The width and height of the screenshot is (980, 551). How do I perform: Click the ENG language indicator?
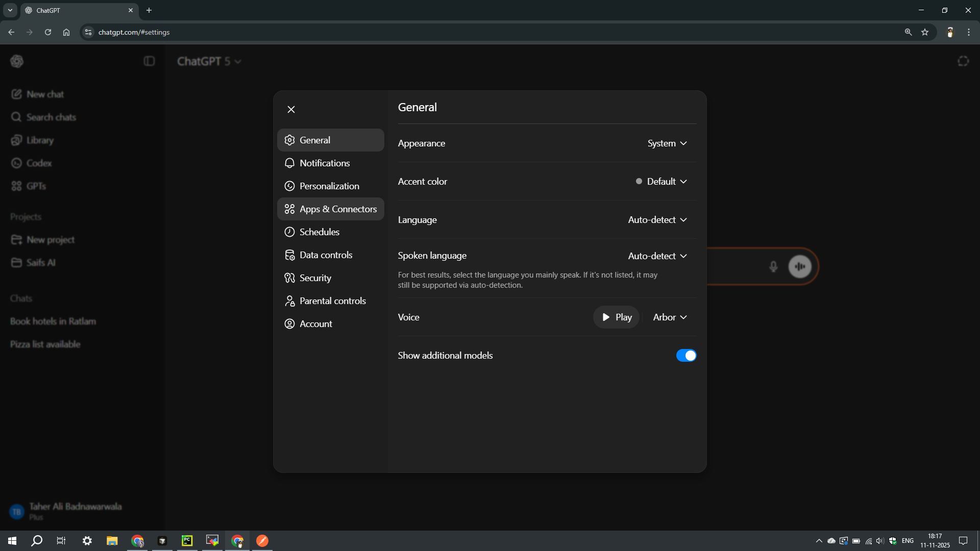coord(908,541)
